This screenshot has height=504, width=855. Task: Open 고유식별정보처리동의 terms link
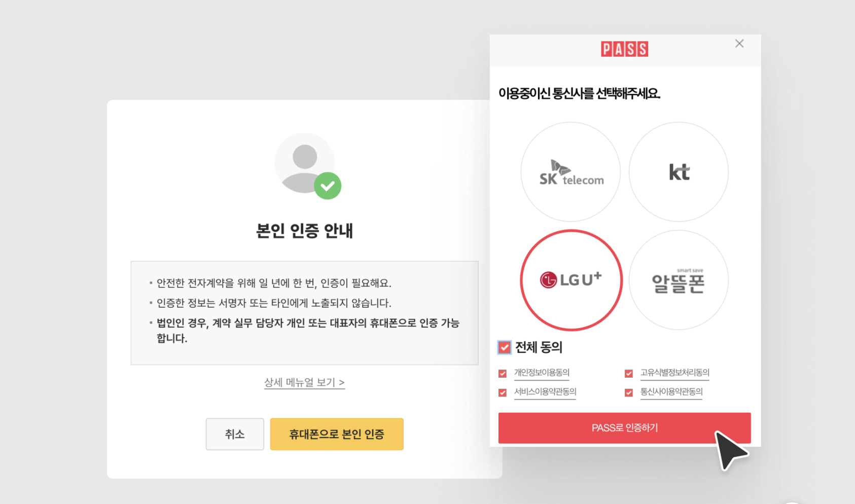(674, 373)
